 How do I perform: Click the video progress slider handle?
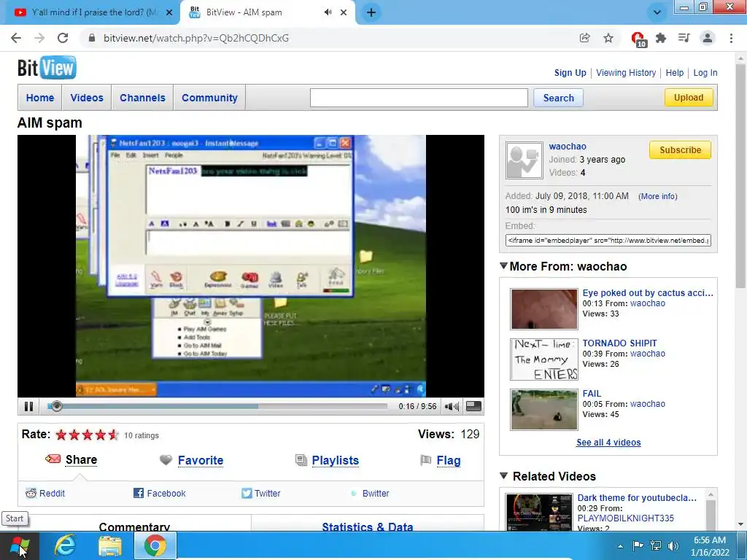point(57,406)
